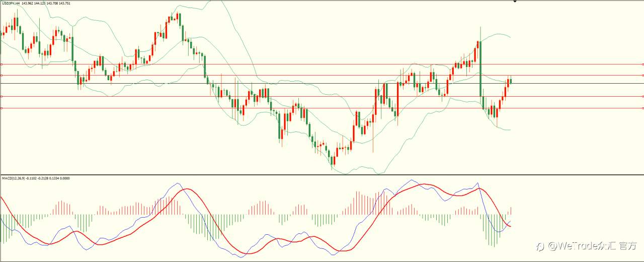Select left handle of second red horizontal line
The image size is (644, 262).
(2, 75)
